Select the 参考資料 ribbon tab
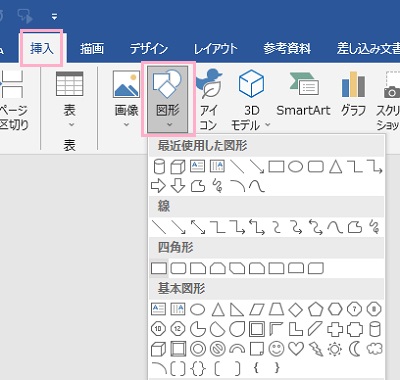The image size is (400, 380). (287, 49)
